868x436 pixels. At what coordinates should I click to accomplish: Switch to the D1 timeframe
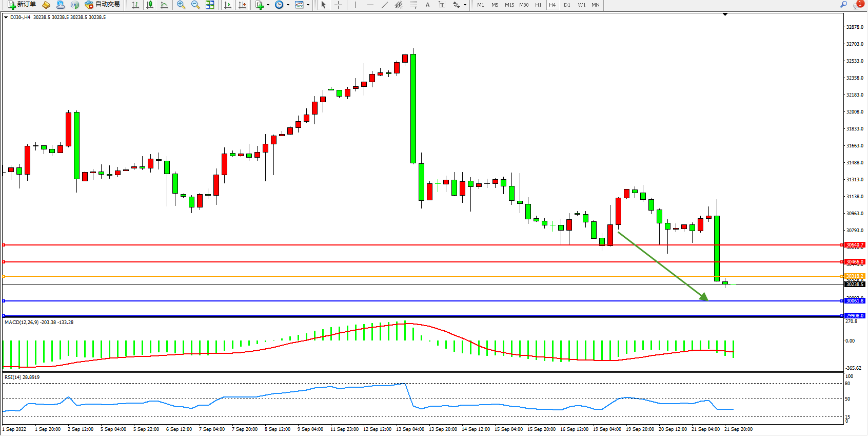567,5
